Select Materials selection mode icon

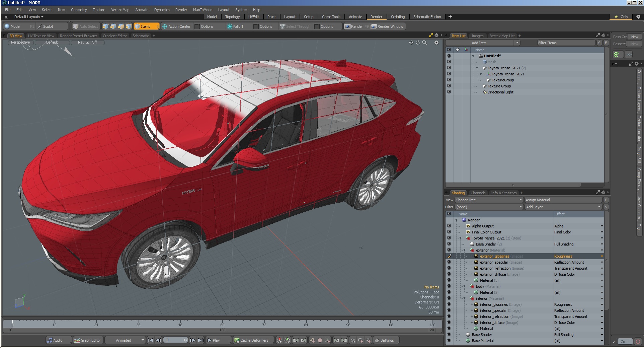[x=129, y=26]
